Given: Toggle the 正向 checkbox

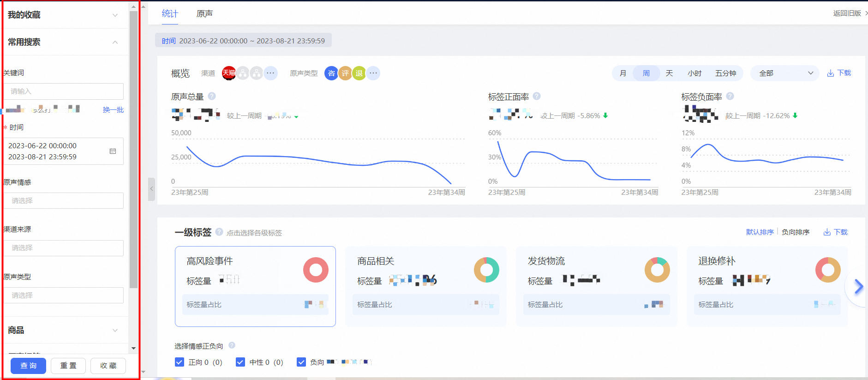Looking at the screenshot, I should 180,362.
